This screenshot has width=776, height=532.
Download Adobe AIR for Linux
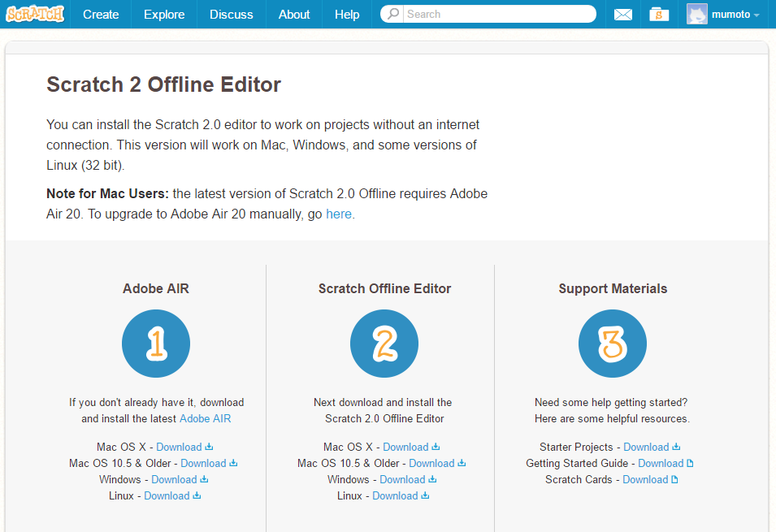tap(167, 496)
